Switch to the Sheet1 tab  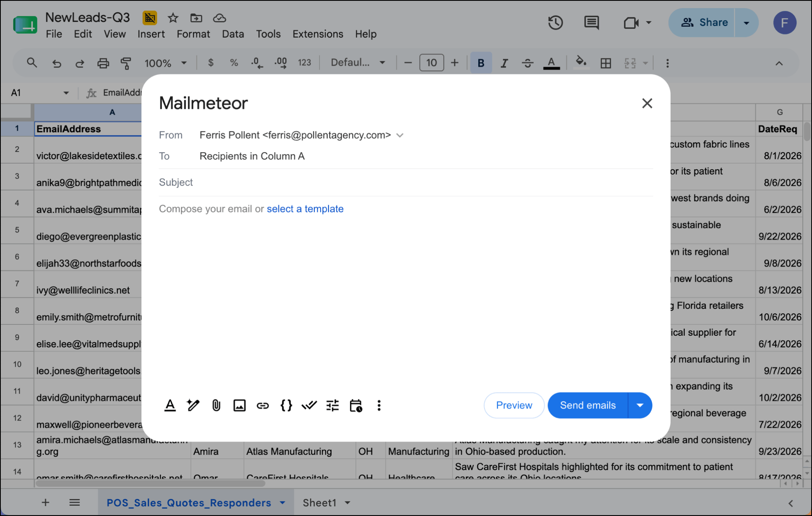click(319, 503)
